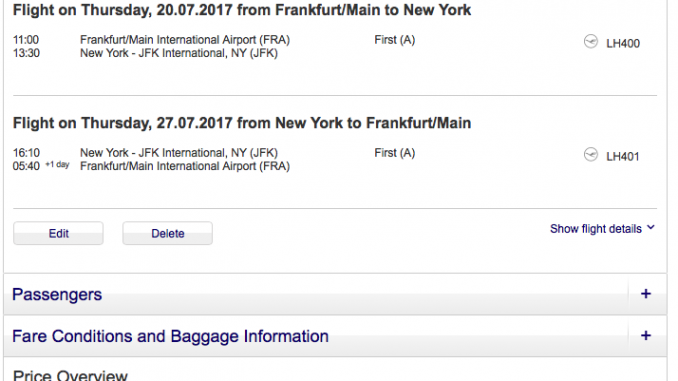This screenshot has height=381, width=678.
Task: Click First (A) class on outbound flight
Action: (x=394, y=40)
